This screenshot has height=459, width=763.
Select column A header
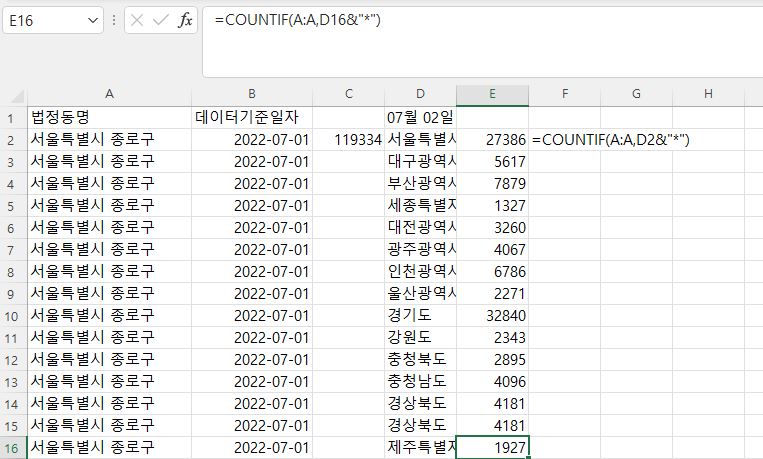click(109, 94)
